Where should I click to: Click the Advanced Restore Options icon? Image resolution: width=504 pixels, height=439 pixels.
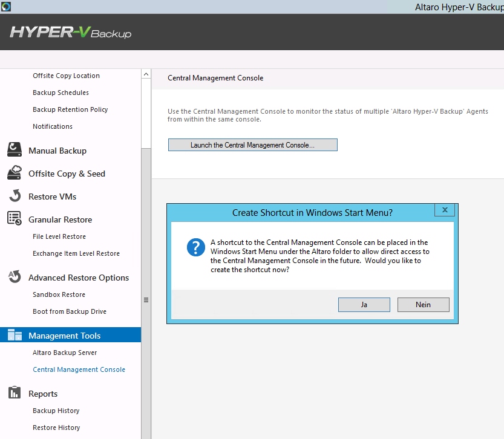pyautogui.click(x=15, y=276)
